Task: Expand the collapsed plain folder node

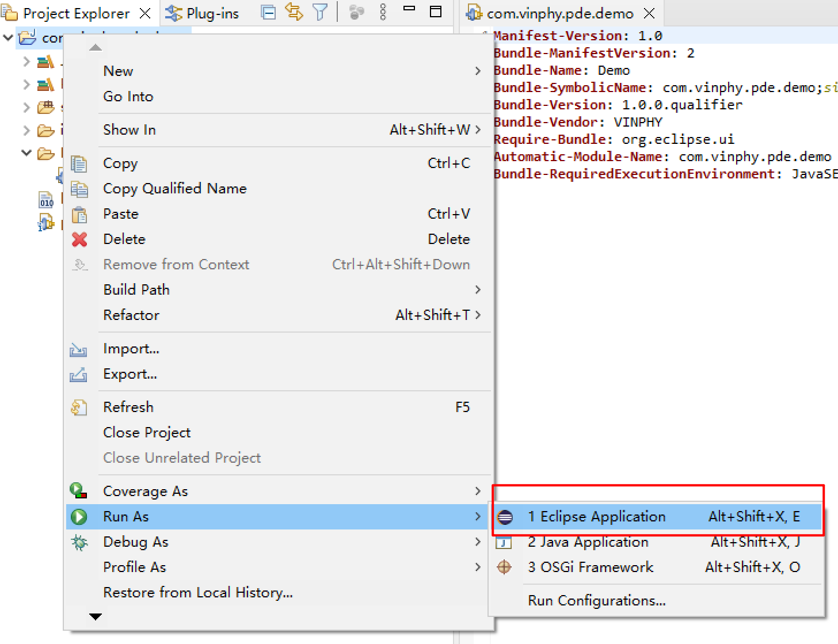Action: [26, 130]
